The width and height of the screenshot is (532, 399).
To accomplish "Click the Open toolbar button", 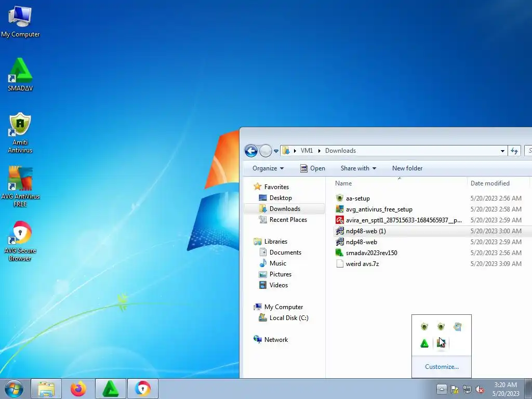I will coord(313,168).
